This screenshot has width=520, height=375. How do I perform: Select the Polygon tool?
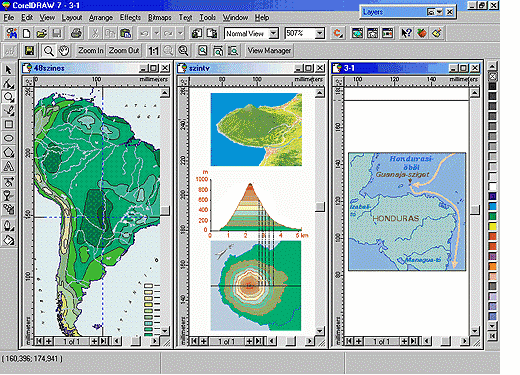(x=8, y=152)
